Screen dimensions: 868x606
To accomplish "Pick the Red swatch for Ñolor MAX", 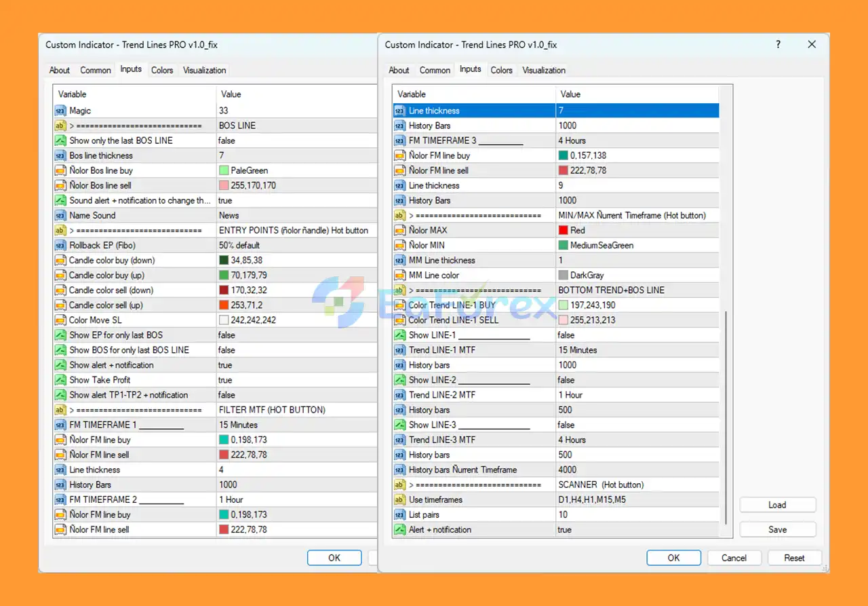I will point(564,230).
